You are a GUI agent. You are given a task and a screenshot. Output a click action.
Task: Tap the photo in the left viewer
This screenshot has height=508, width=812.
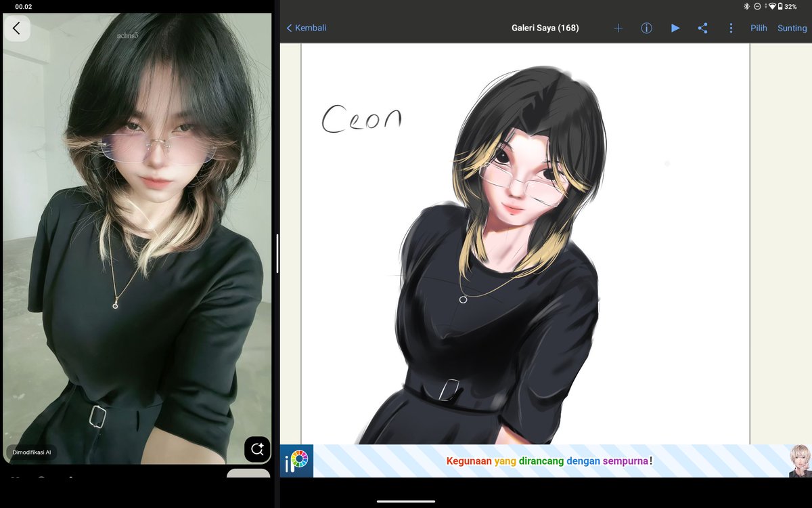pyautogui.click(x=137, y=238)
